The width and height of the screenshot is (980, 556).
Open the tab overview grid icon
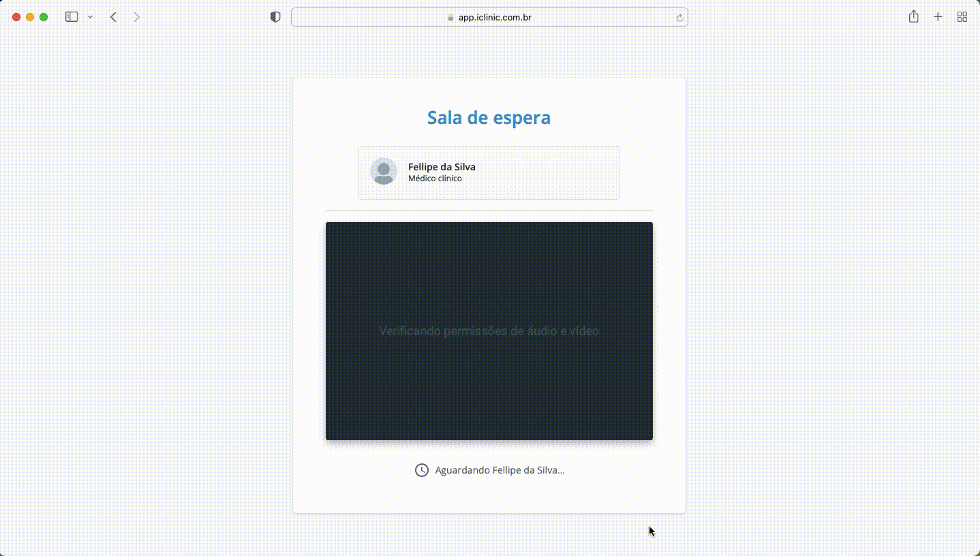pyautogui.click(x=962, y=16)
